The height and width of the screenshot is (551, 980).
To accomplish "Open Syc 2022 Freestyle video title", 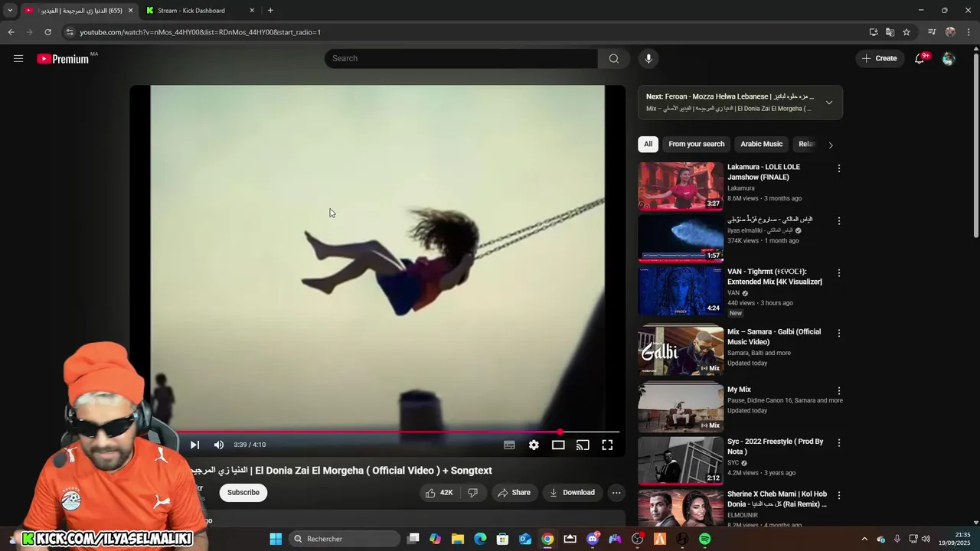I will 776,446.
